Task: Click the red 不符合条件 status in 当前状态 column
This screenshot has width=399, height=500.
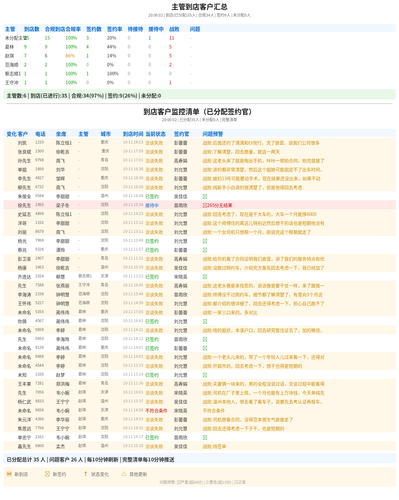Action: coord(156,411)
